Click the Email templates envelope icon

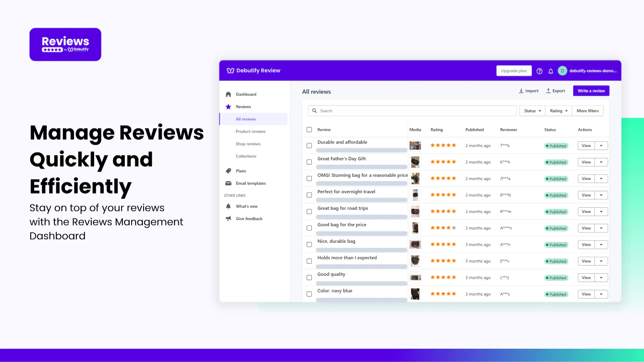(x=228, y=183)
